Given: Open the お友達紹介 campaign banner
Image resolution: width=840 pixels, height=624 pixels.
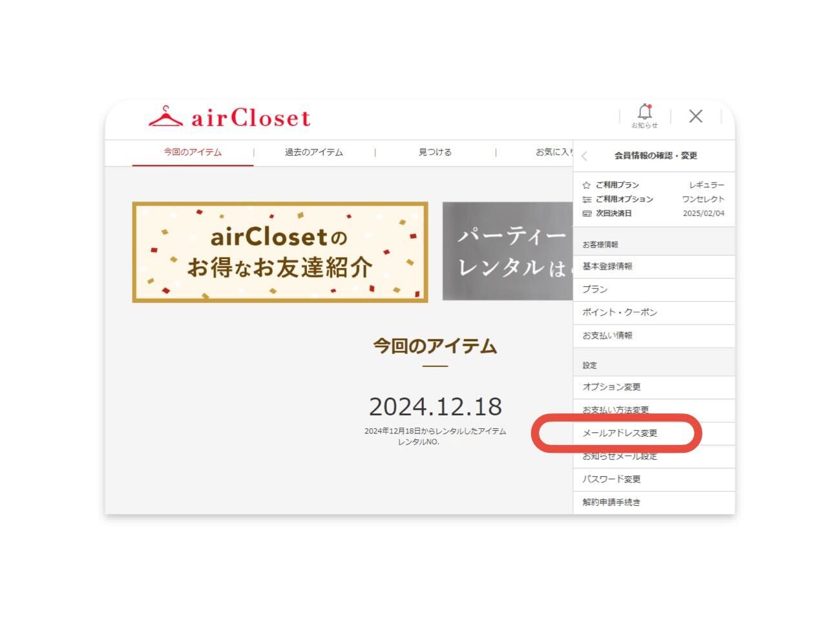Looking at the screenshot, I should coord(280,252).
